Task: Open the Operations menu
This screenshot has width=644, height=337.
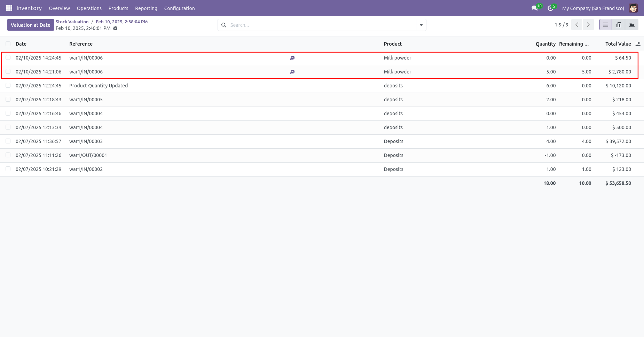Action: pos(89,8)
